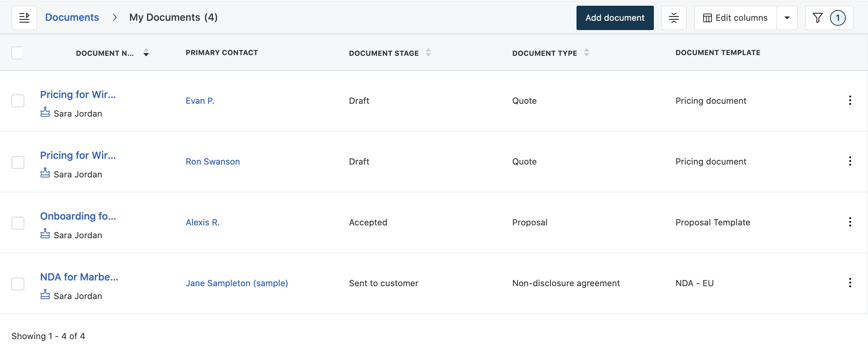
Task: Click NDA - EU template cell
Action: click(x=694, y=283)
